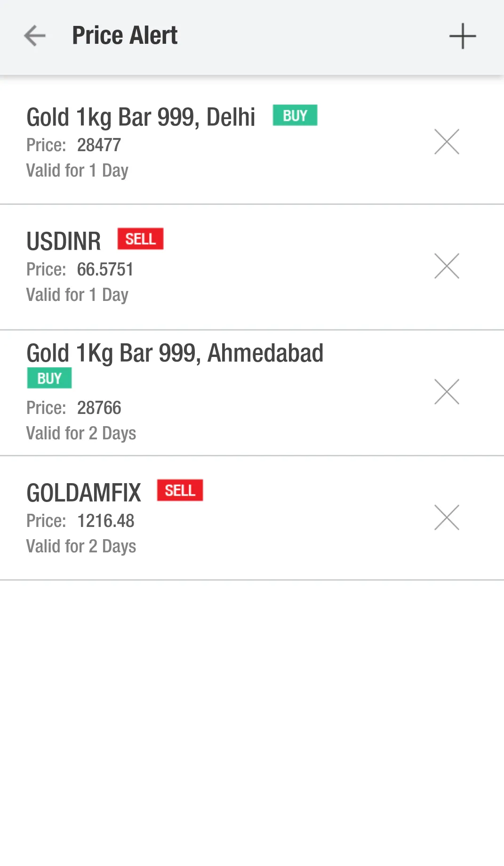Tap the BUY badge under Ahmedabad gold
Screen dimensions: 504x866
[49, 378]
